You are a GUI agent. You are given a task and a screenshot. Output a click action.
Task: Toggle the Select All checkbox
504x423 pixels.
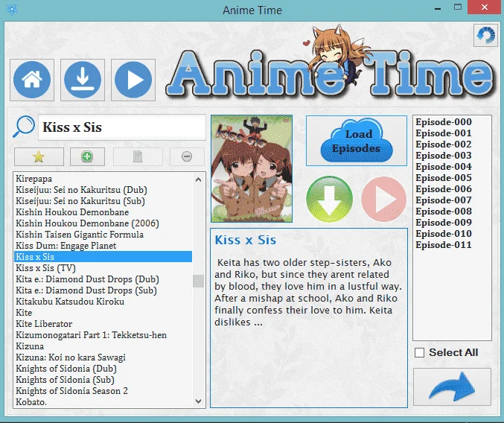point(419,352)
